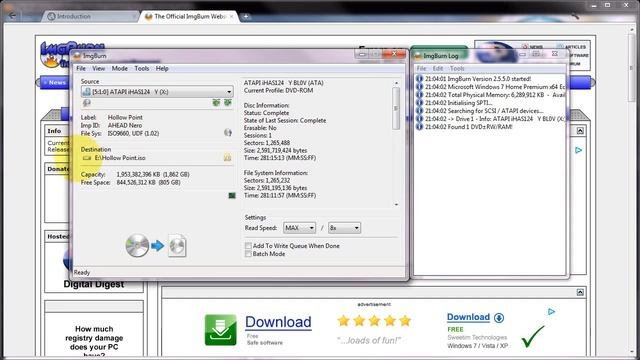Browse for the ISO destination file
The image size is (640, 360).
pyautogui.click(x=227, y=158)
